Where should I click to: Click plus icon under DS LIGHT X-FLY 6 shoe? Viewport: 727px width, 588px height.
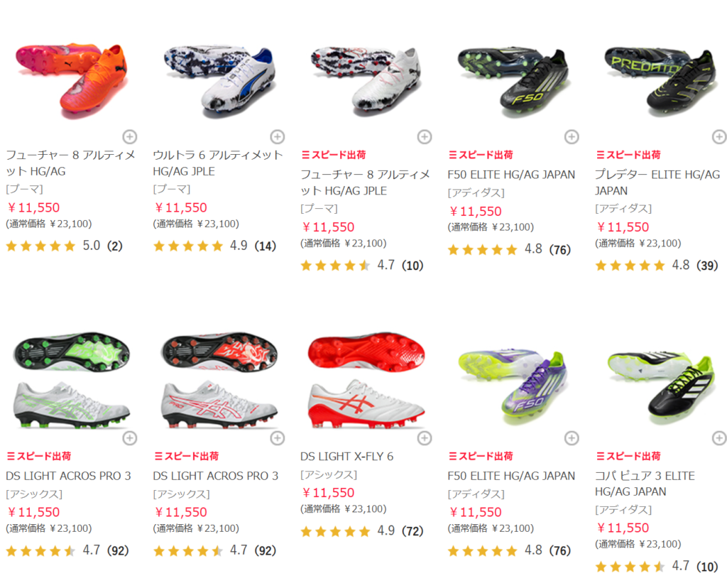point(425,437)
